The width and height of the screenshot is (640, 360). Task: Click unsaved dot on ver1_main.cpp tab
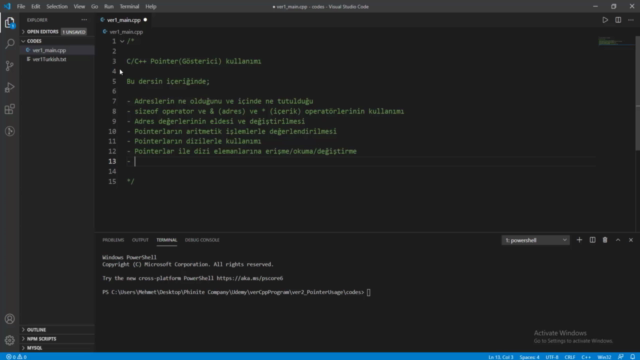(145, 20)
